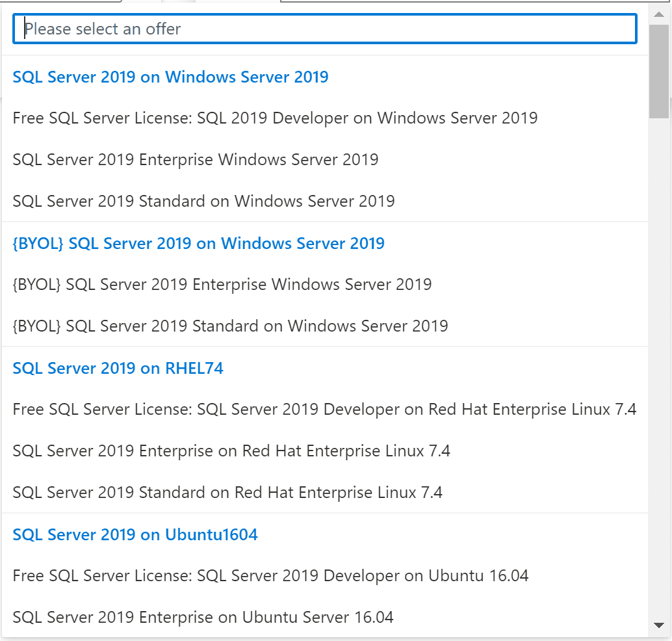
Task: Select 'SQL Server 2019 on Ubuntu1604' group heading
Action: tap(135, 534)
